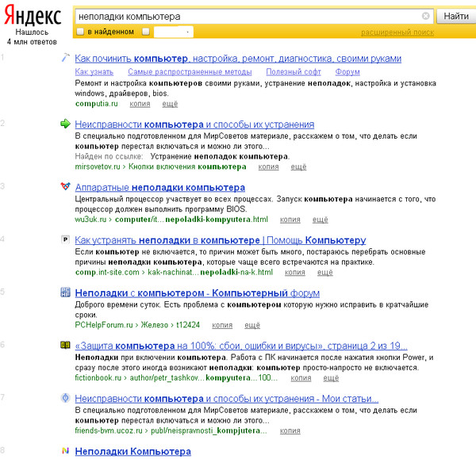The width and height of the screenshot is (476, 459).
Task: Open computia.ru green URL
Action: coord(96,104)
